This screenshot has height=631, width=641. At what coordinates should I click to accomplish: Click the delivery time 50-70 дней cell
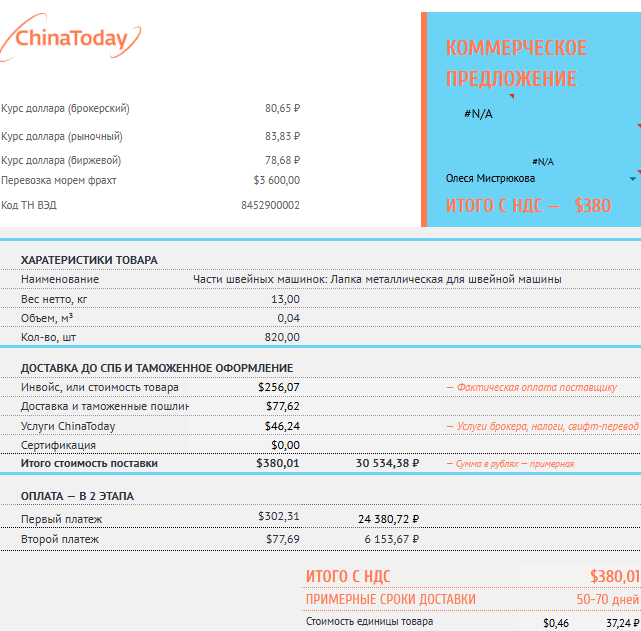coord(607,599)
